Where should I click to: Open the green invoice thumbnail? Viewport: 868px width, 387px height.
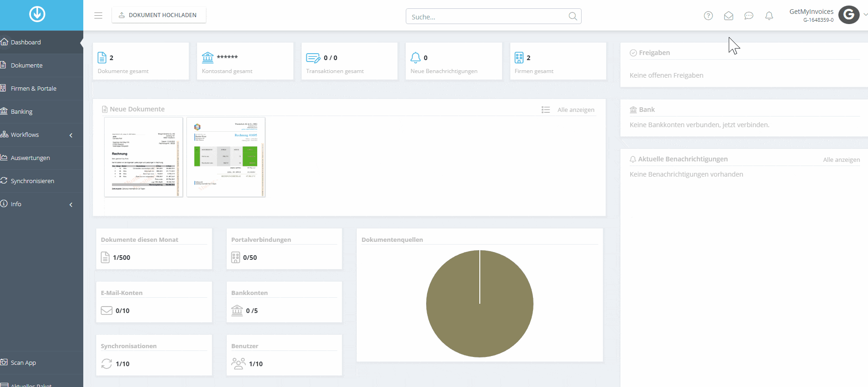(x=226, y=157)
